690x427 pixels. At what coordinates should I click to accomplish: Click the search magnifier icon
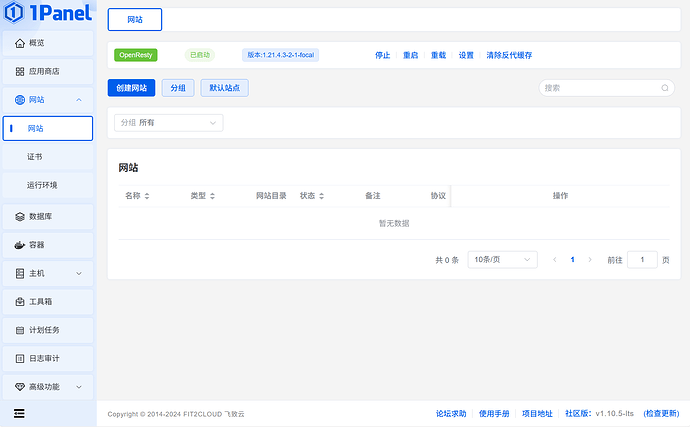[664, 88]
